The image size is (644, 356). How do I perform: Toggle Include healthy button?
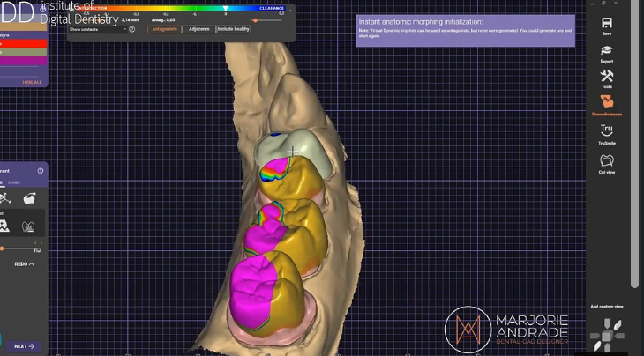(233, 29)
